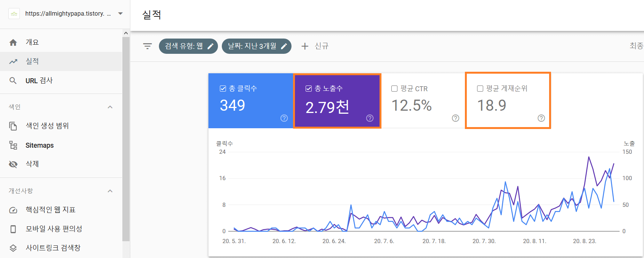Open the property selector dropdown arrow
Image resolution: width=644 pixels, height=258 pixels.
click(120, 14)
